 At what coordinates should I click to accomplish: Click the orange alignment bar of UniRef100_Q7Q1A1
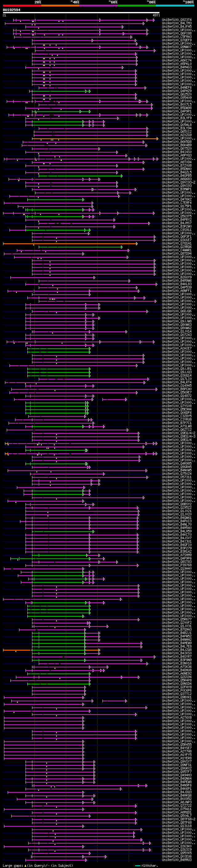pos(70,244)
